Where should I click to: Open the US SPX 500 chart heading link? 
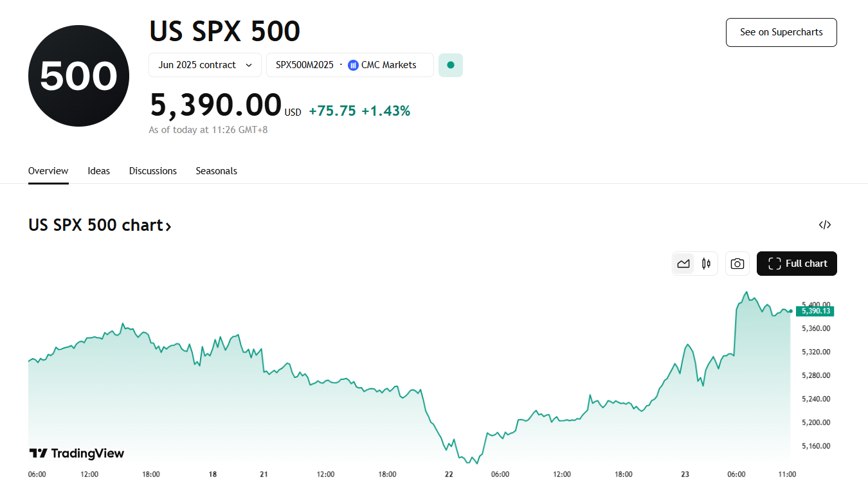click(x=95, y=225)
